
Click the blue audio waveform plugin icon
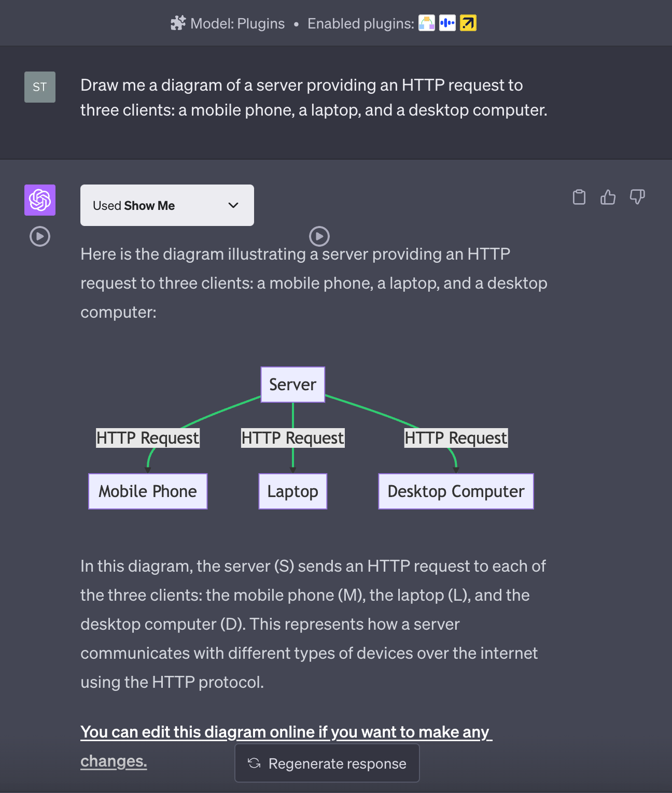tap(447, 23)
